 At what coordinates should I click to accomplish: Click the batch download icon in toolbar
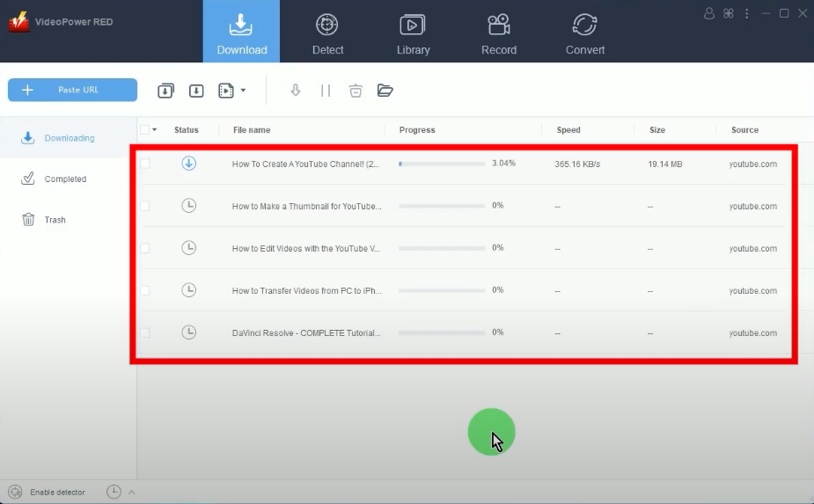coord(165,91)
